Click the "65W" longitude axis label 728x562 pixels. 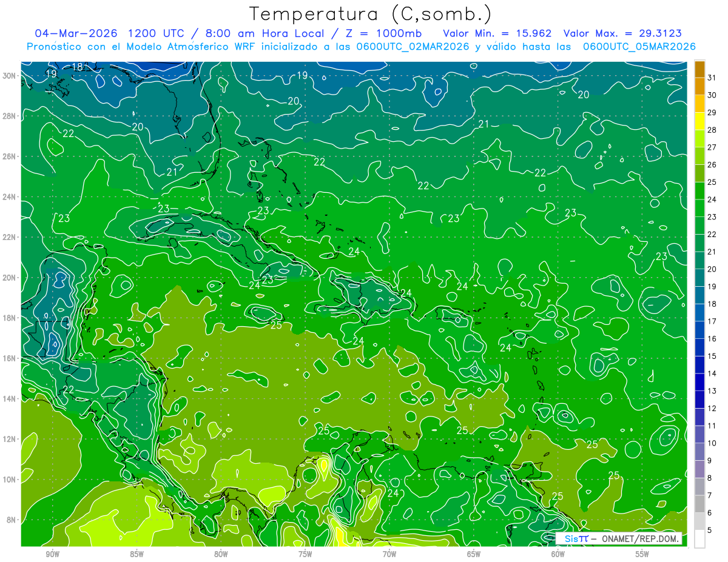coord(474,555)
